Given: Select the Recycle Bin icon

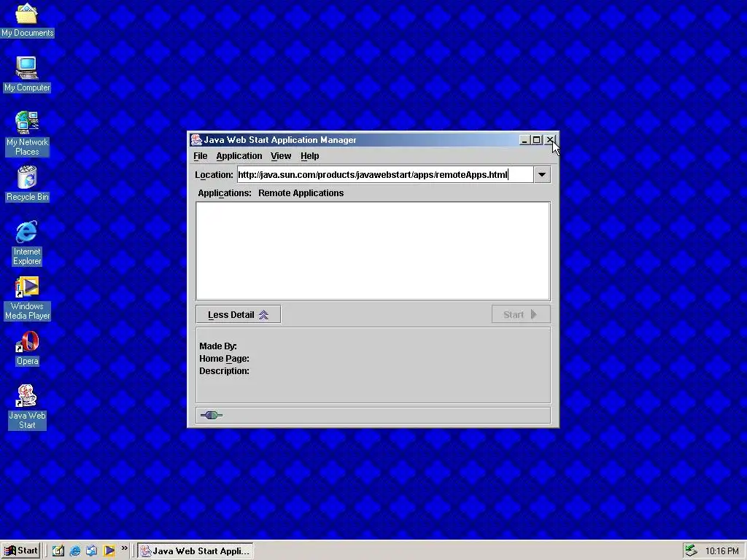Looking at the screenshot, I should coord(27,183).
